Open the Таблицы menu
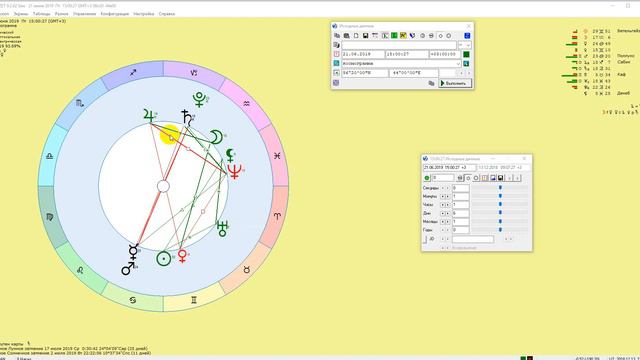The image size is (640, 360). tap(42, 14)
